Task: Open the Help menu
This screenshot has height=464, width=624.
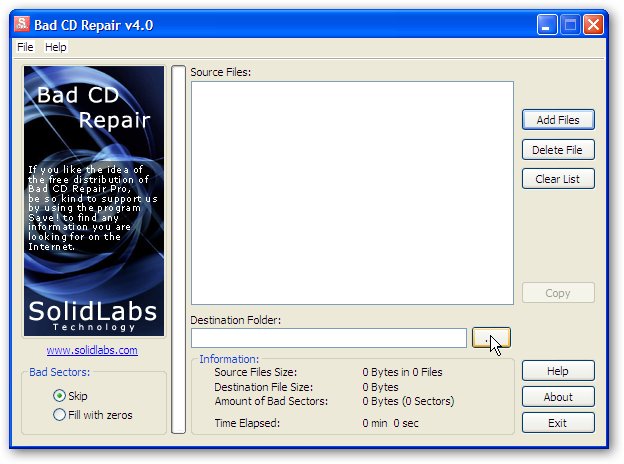Action: [x=56, y=47]
